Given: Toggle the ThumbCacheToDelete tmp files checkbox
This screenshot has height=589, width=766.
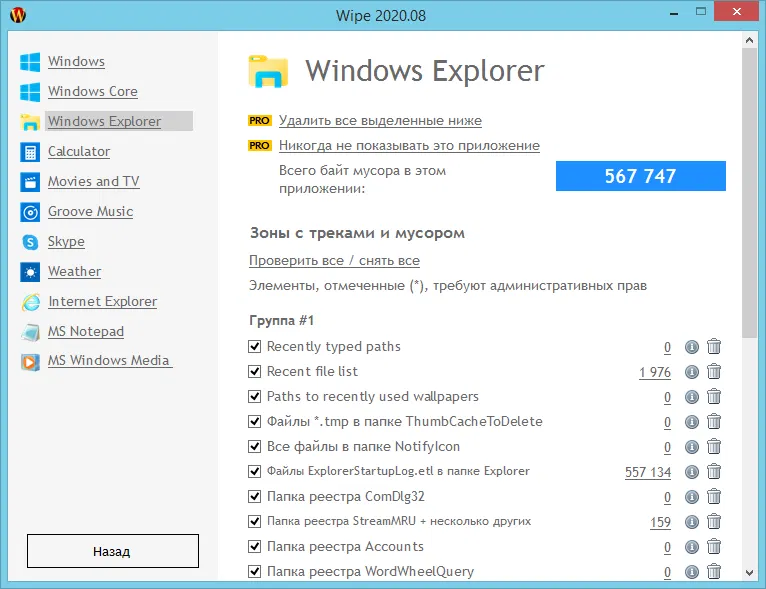Looking at the screenshot, I should click(255, 421).
